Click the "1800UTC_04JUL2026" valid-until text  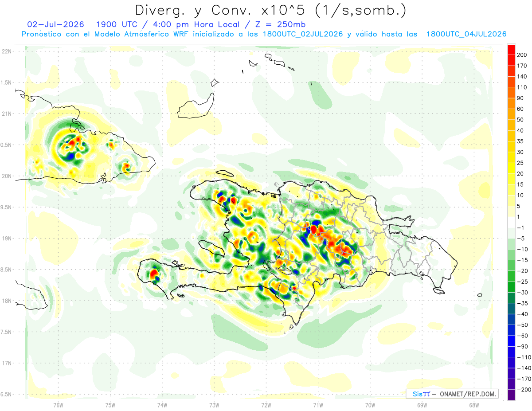click(x=466, y=34)
